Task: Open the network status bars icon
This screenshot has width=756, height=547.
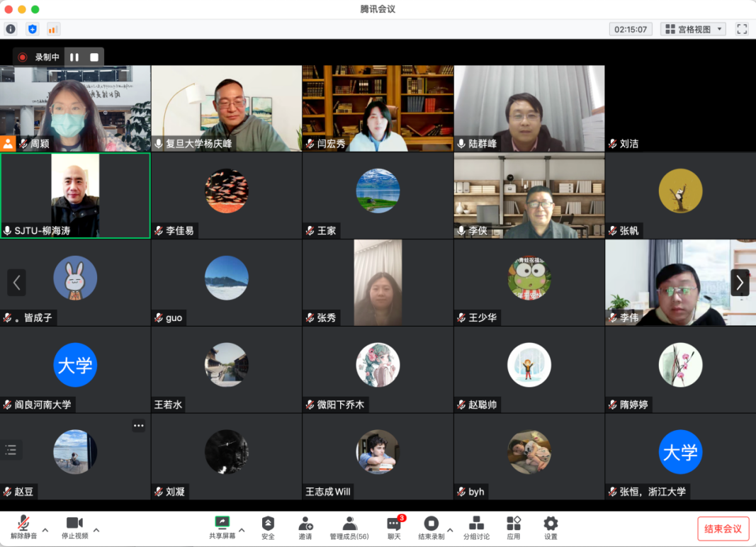Action: 53,29
